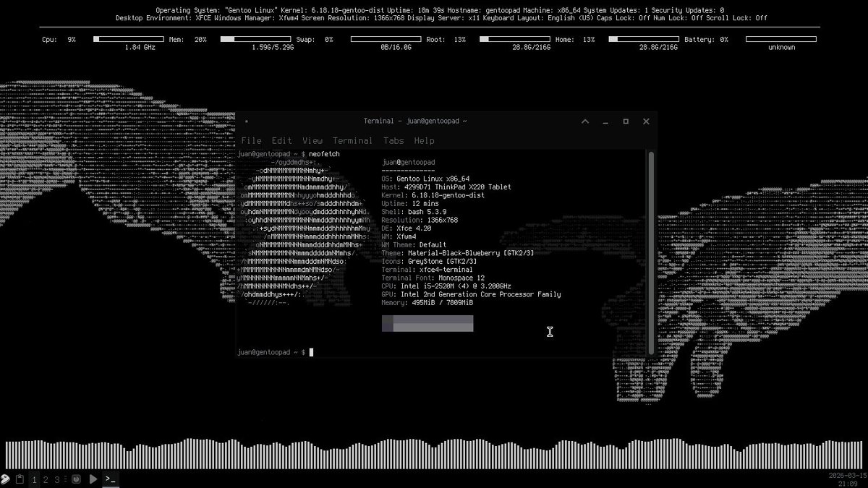Click the 'CPU: Intel i5-2520M' line
The height and width of the screenshot is (488, 868).
pyautogui.click(x=446, y=286)
